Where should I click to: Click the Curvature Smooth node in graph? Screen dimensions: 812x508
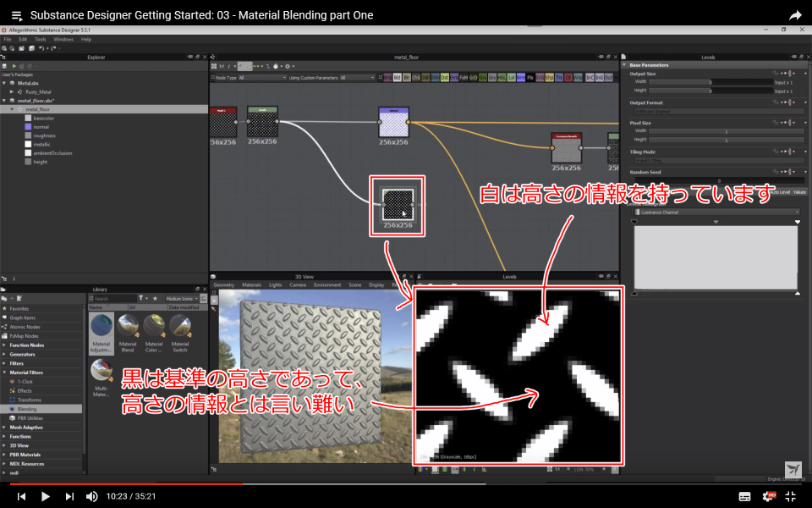pyautogui.click(x=566, y=148)
